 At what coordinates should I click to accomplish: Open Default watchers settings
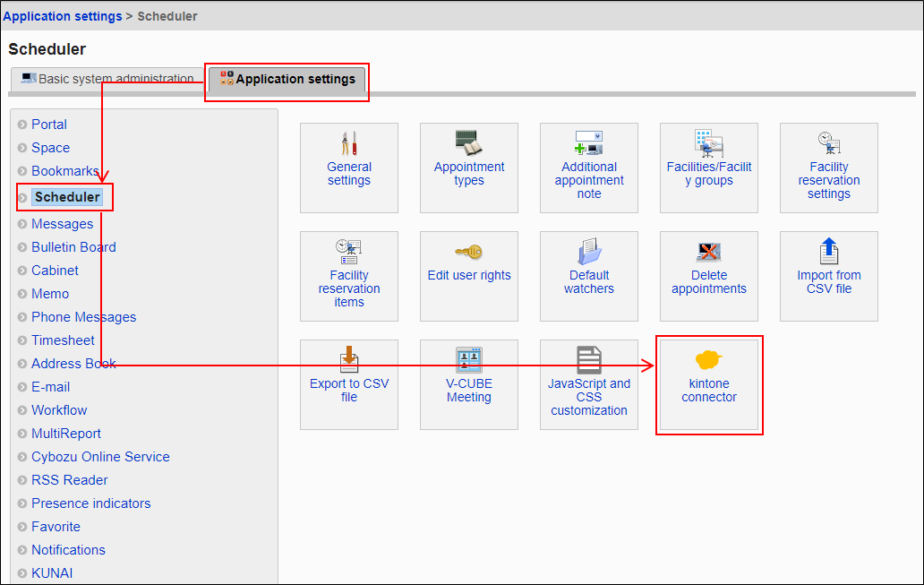tap(589, 276)
